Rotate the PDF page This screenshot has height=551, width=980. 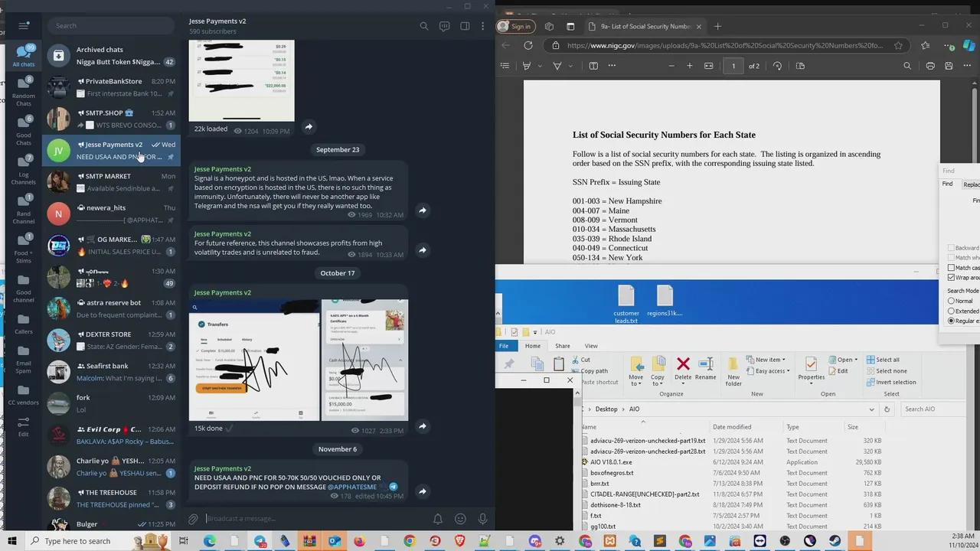click(x=778, y=66)
